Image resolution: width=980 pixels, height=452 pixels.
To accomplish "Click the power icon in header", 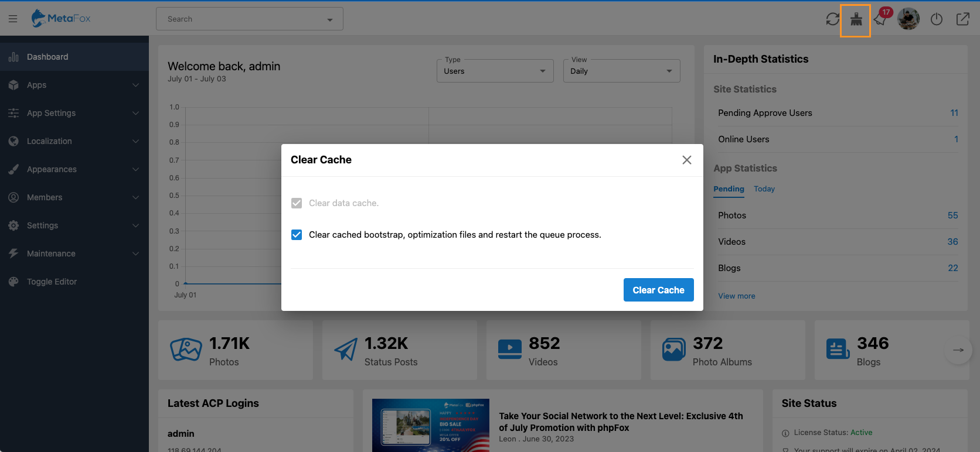I will point(937,19).
